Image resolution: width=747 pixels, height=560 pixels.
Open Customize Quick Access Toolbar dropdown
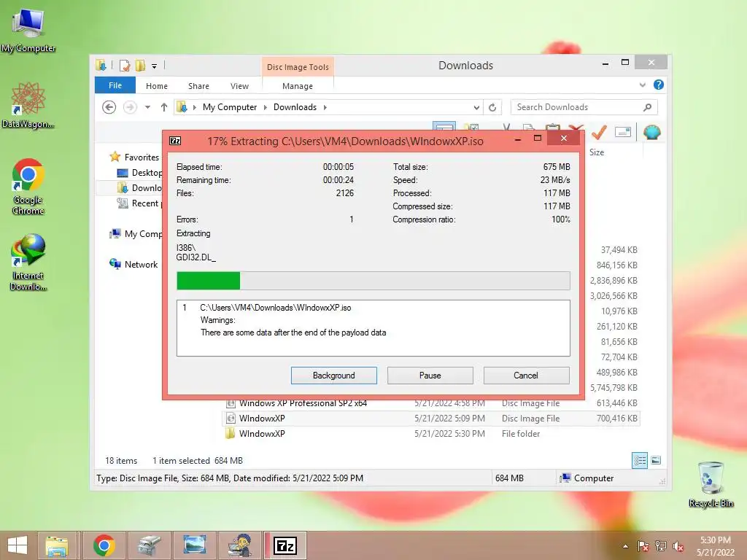point(155,66)
